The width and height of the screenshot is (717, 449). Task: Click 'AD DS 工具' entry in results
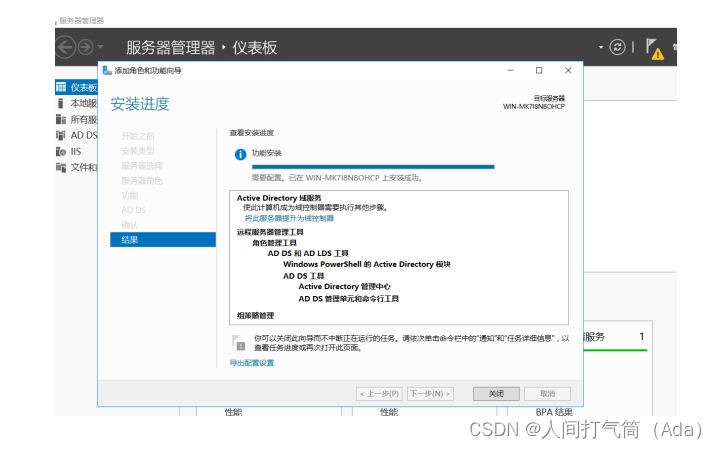coord(304,276)
